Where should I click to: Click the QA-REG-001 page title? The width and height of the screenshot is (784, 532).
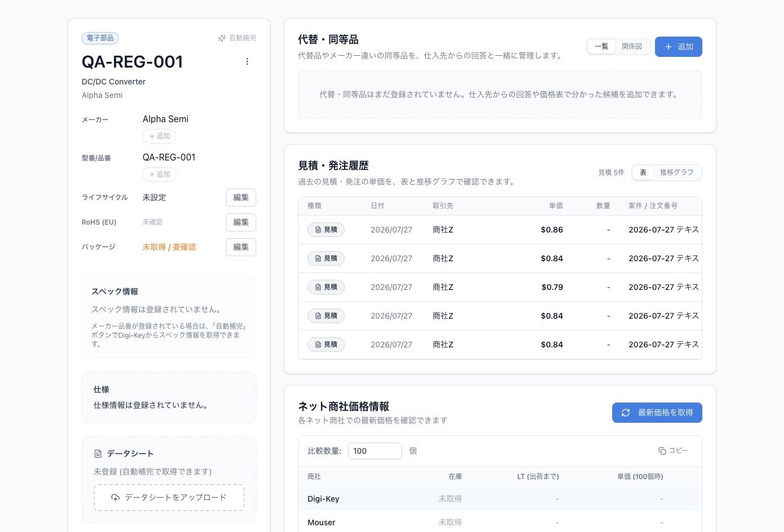pos(132,62)
